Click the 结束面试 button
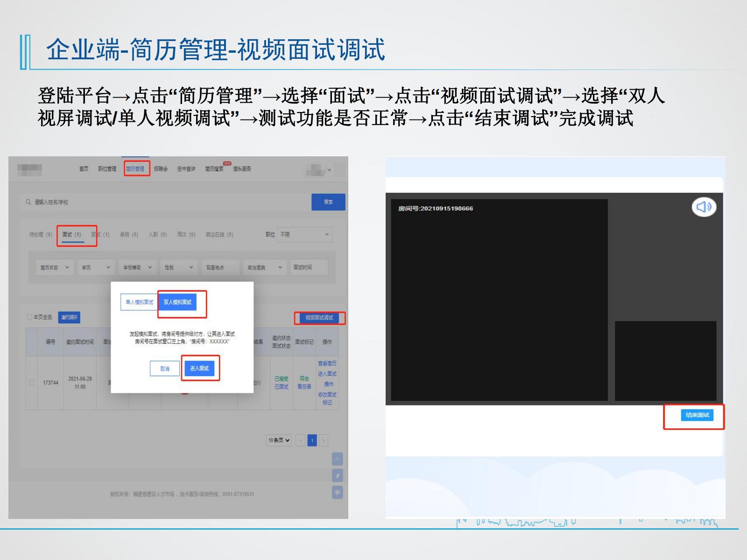747x560 pixels. pyautogui.click(x=697, y=415)
